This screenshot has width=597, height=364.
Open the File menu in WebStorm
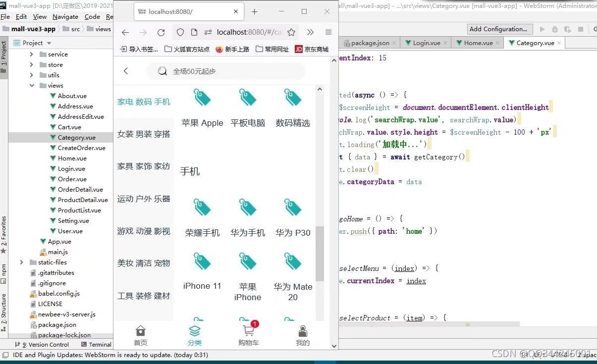(5, 16)
